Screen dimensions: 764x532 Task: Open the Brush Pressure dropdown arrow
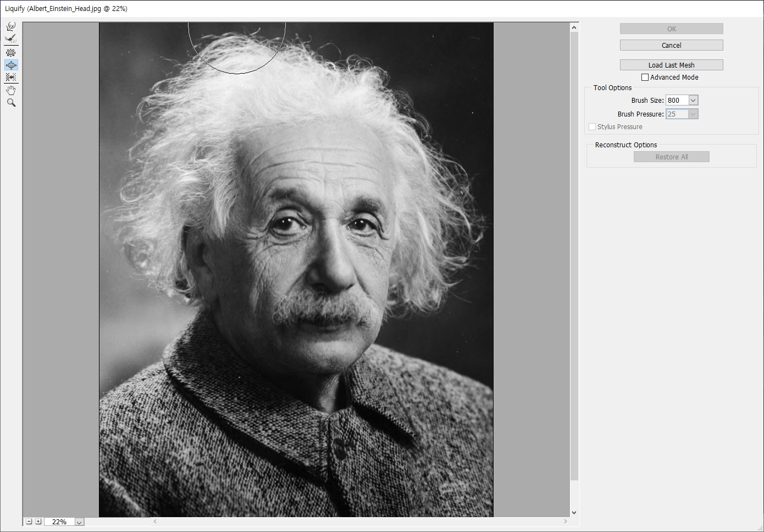pyautogui.click(x=693, y=114)
